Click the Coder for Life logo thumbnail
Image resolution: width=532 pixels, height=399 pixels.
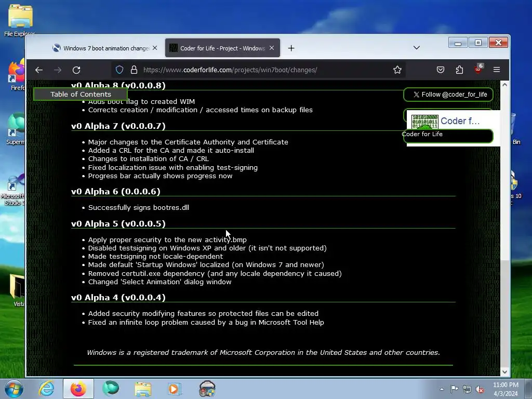[425, 122]
